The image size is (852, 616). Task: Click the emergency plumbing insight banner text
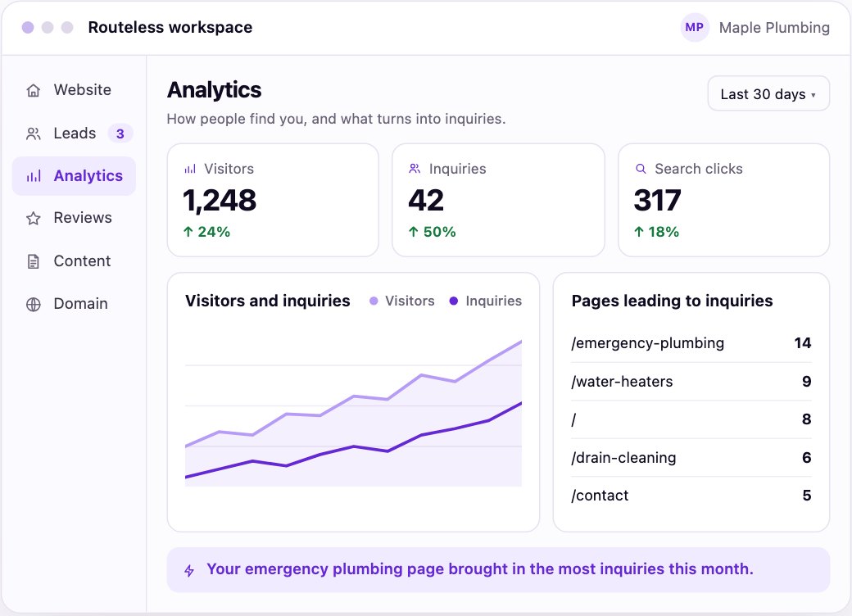click(x=480, y=569)
